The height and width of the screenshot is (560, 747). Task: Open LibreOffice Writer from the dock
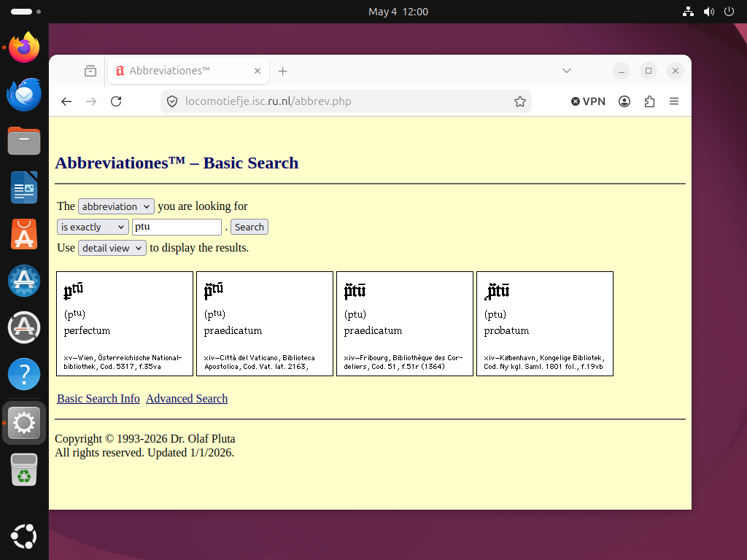click(24, 187)
